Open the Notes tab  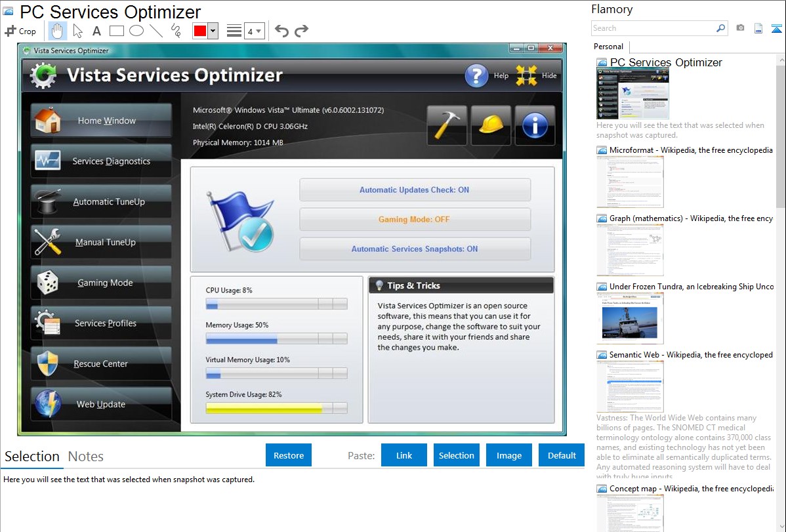click(86, 457)
